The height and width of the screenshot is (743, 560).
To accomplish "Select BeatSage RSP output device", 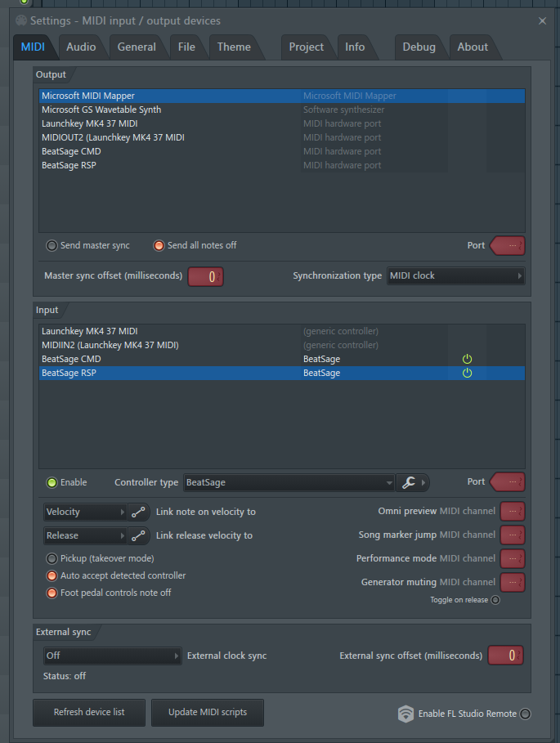I will tap(282, 165).
